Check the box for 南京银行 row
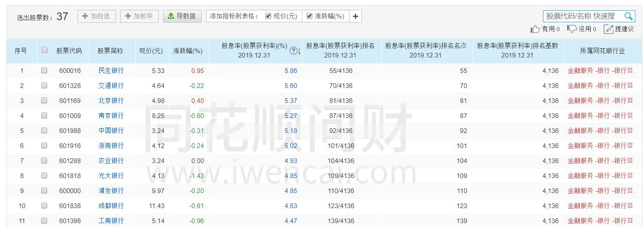644x227 pixels. (44, 115)
